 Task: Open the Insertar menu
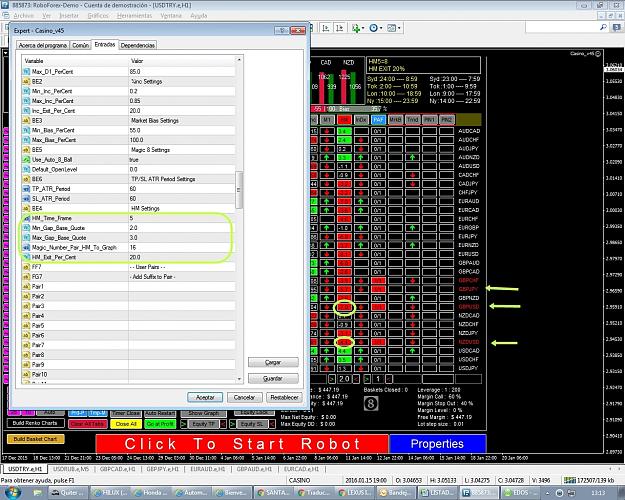[x=69, y=16]
